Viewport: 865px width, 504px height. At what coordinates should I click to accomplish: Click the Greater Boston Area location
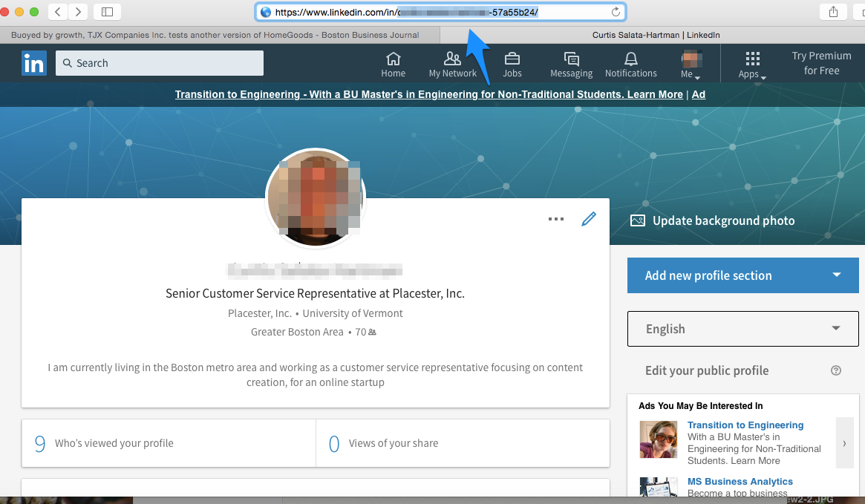coord(297,332)
